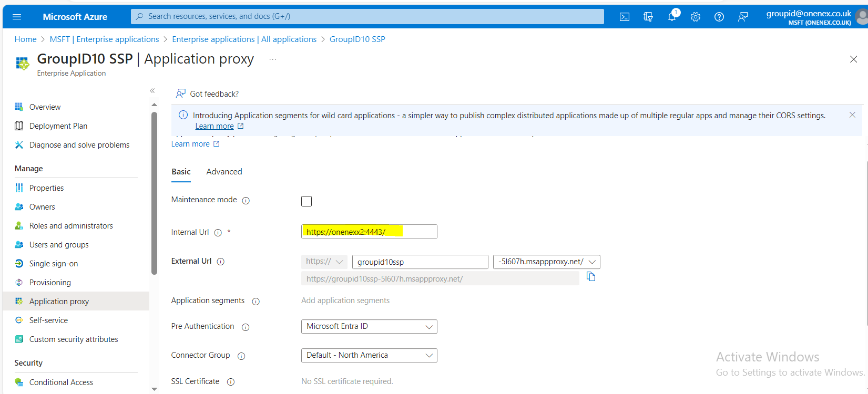Click the Internal Url input field

369,232
